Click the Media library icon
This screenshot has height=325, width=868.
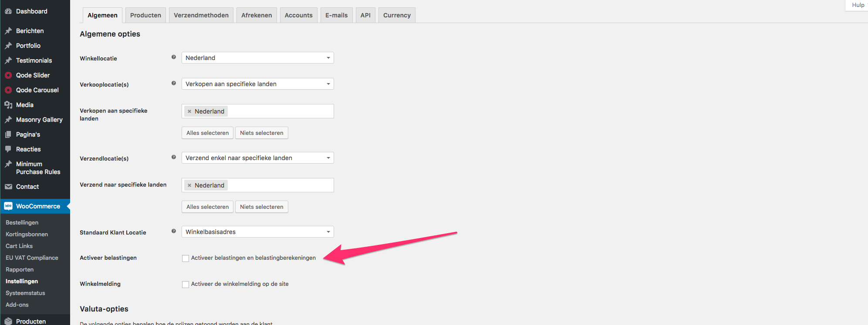tap(8, 105)
